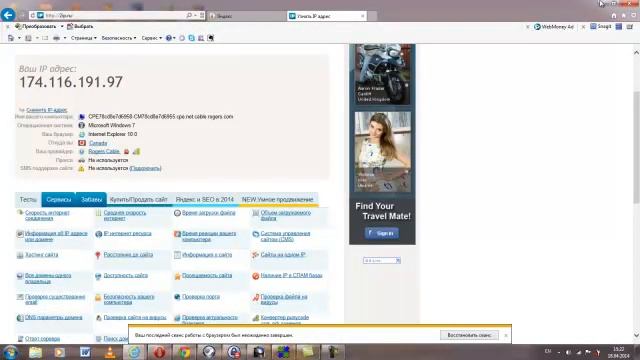The height and width of the screenshot is (360, 640).
Task: Open 'Информация об IP адресе или домене' link
Action: (x=56, y=236)
